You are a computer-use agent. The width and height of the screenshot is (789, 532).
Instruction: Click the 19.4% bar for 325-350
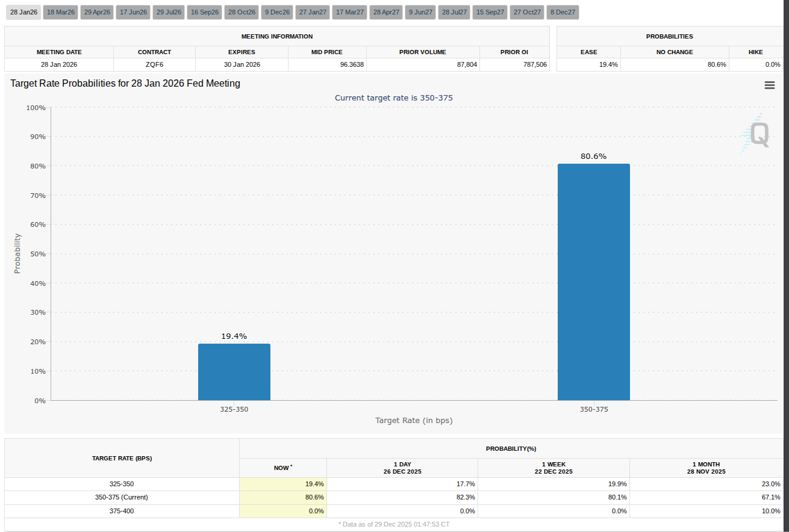click(234, 372)
